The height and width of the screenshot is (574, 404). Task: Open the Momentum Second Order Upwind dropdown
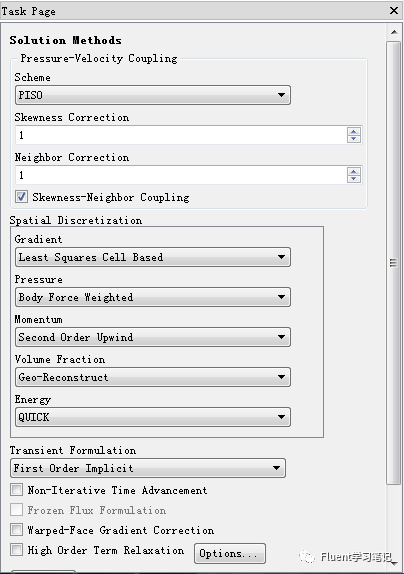[x=153, y=337]
